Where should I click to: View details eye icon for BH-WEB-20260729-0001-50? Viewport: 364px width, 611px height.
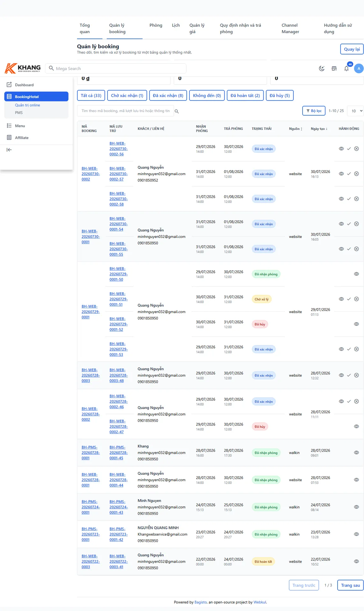(x=356, y=274)
